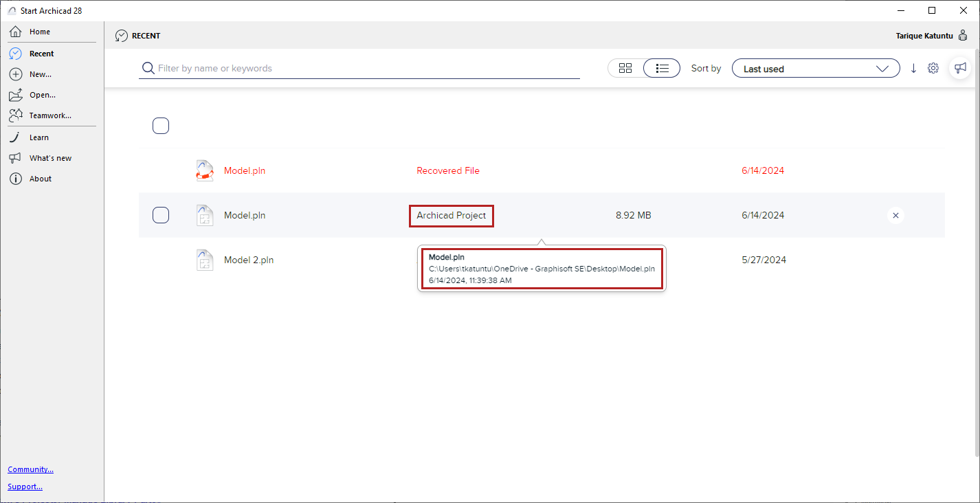Click the 'Recovered File' type label
Screen dimensions: 980x503
pyautogui.click(x=448, y=170)
